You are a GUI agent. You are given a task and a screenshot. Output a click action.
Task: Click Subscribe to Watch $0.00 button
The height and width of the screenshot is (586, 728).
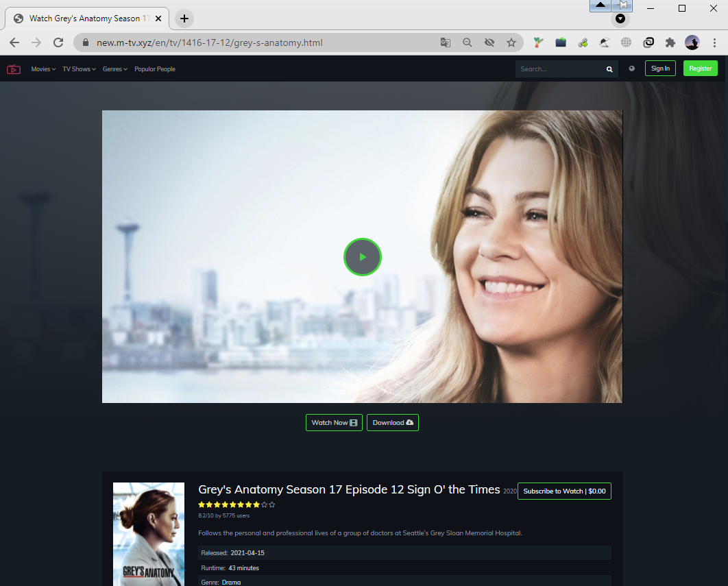(564, 491)
